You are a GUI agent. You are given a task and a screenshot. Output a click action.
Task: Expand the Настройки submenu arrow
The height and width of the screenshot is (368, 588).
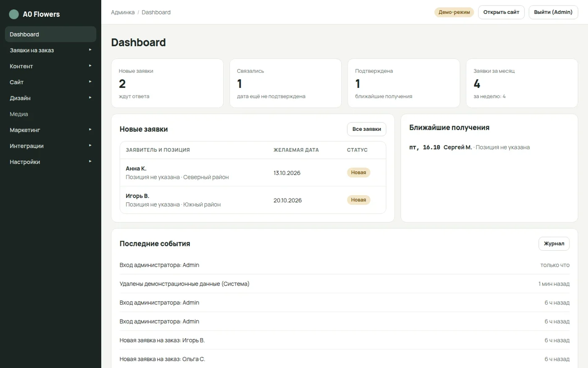click(x=90, y=162)
